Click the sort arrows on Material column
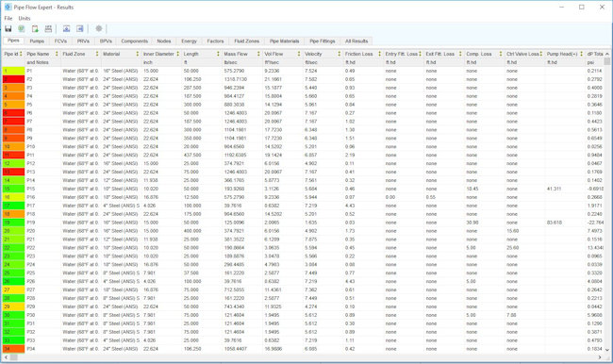The width and height of the screenshot is (613, 364). point(138,54)
